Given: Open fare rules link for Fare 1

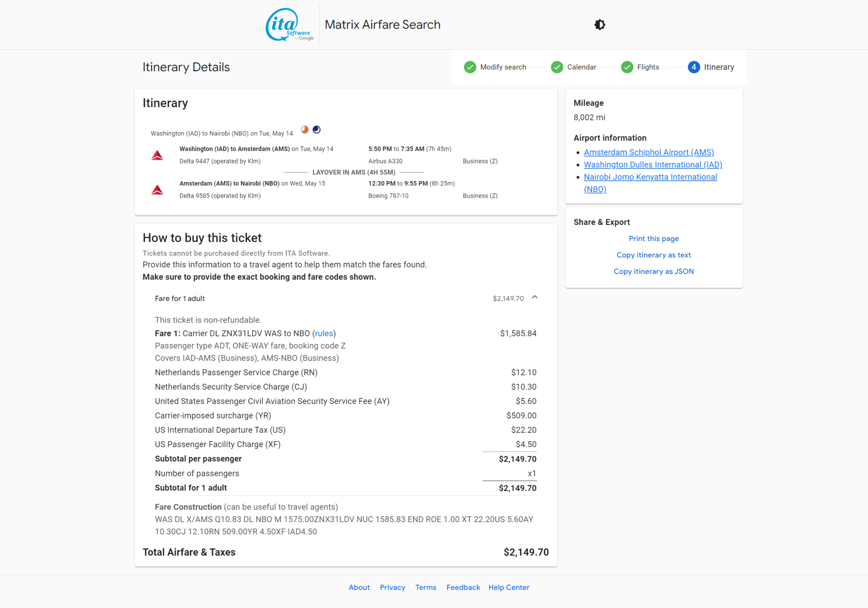Looking at the screenshot, I should pos(324,333).
